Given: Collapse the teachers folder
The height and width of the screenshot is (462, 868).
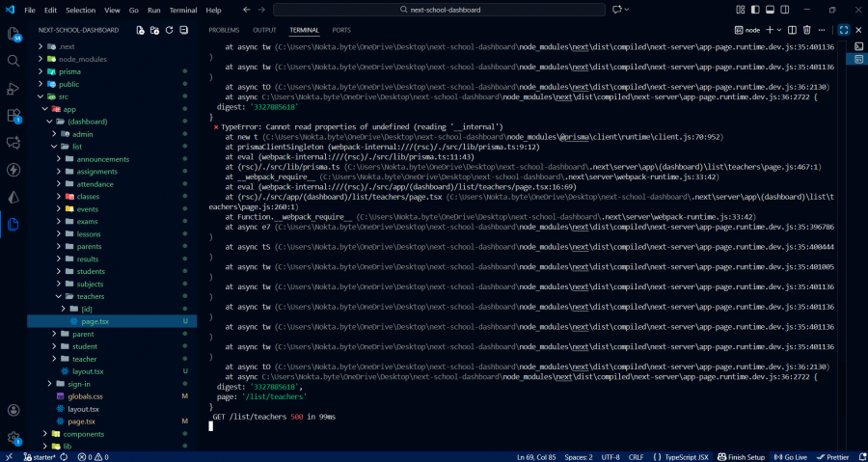Looking at the screenshot, I should click(x=90, y=296).
